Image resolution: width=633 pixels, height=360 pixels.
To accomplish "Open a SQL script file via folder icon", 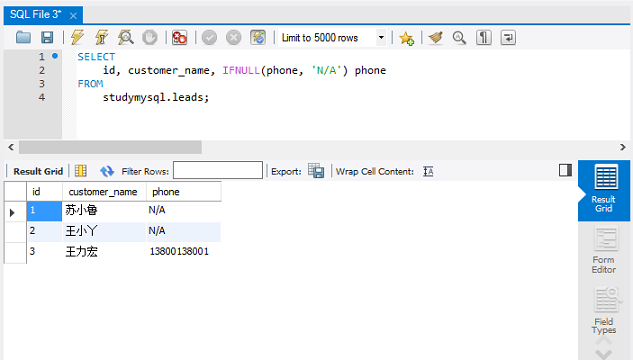I will pyautogui.click(x=23, y=38).
